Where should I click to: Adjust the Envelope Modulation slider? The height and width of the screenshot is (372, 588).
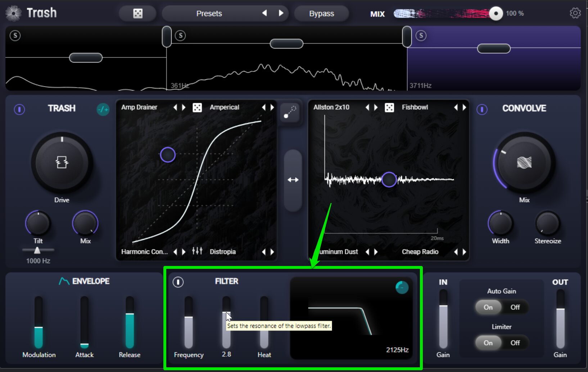pos(39,322)
